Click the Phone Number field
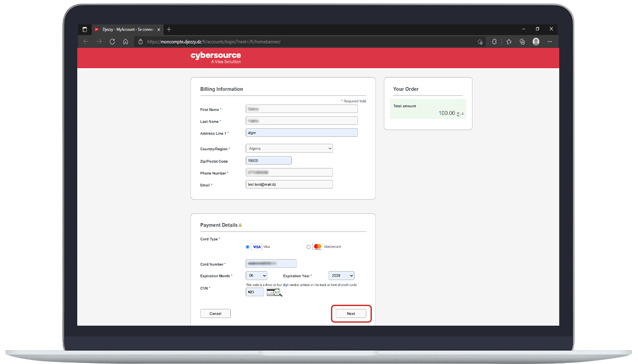Image resolution: width=638 pixels, height=364 pixels. tap(289, 172)
